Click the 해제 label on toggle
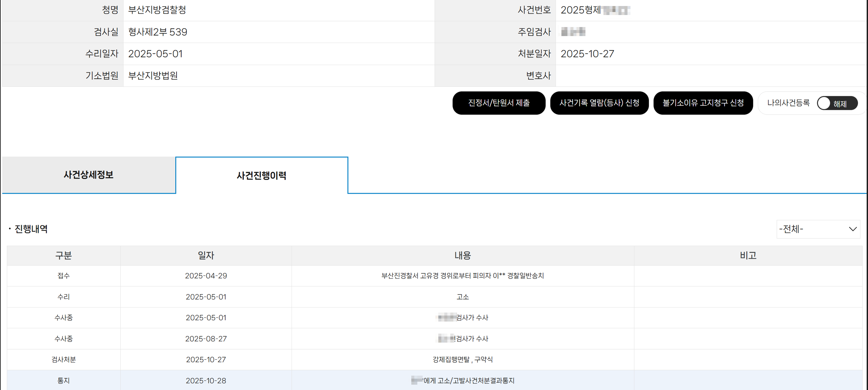The height and width of the screenshot is (390, 868). pyautogui.click(x=840, y=104)
